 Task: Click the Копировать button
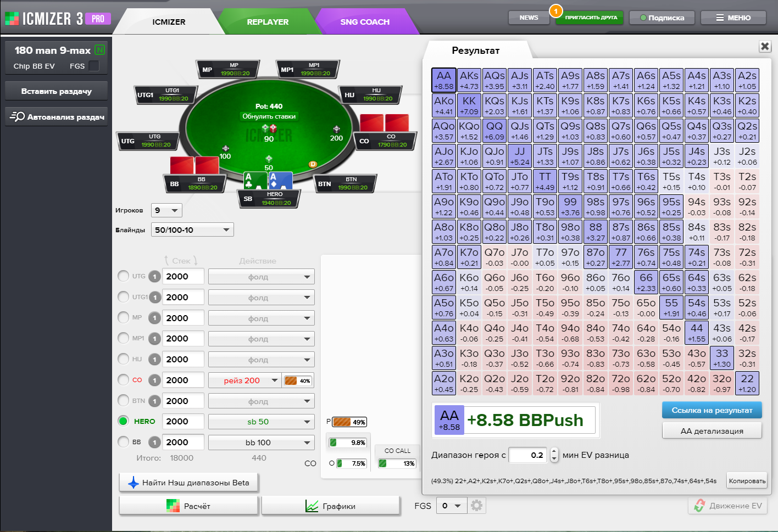pos(747,481)
